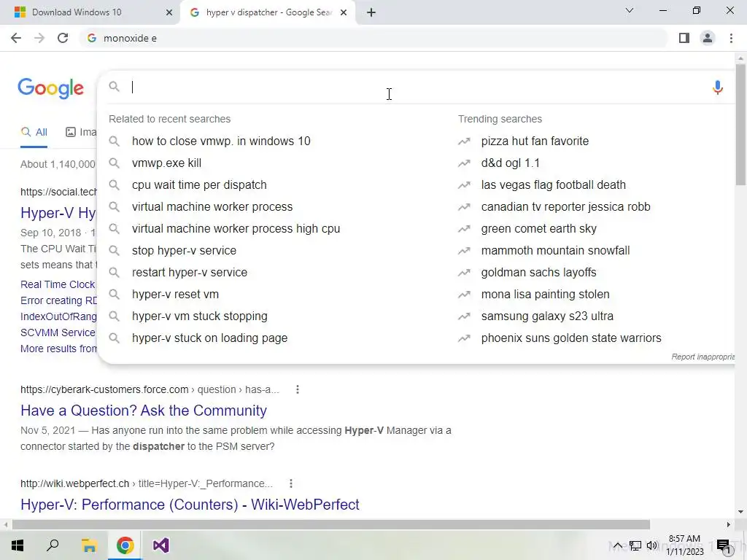Open the volume tray icon
Viewport: 747px width, 560px height.
point(652,545)
